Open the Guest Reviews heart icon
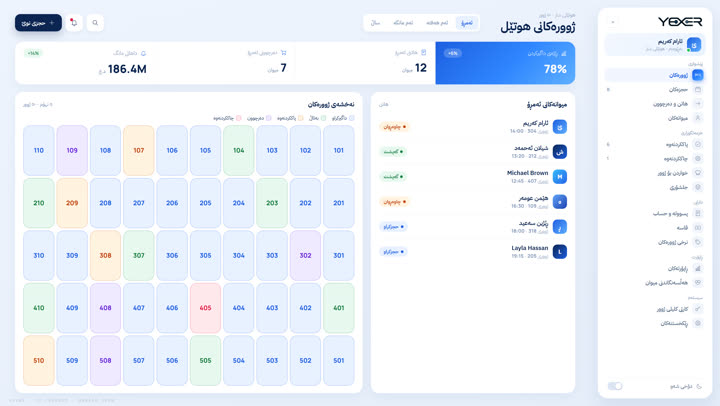The width and height of the screenshot is (720, 406). [x=698, y=282]
